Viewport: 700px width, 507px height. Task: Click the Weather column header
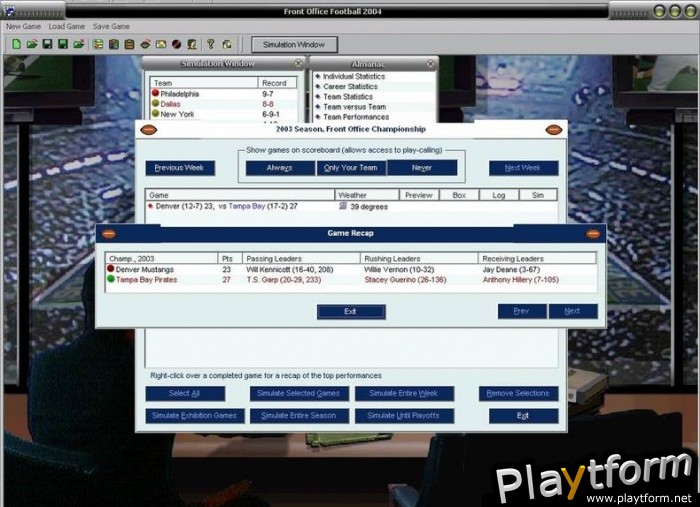(367, 195)
